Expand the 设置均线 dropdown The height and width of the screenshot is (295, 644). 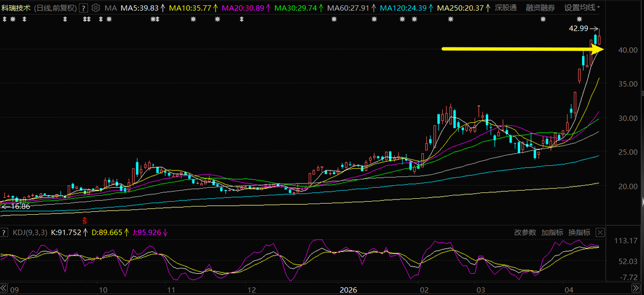point(582,8)
